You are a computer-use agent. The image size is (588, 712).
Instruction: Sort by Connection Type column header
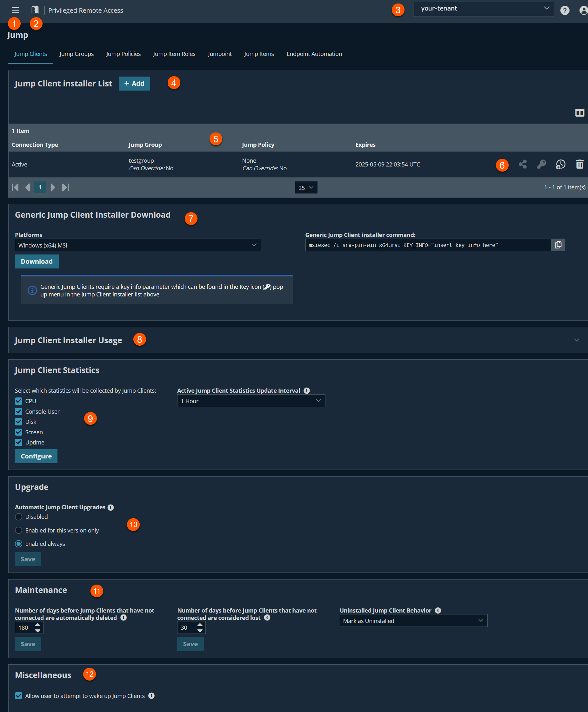tap(35, 145)
